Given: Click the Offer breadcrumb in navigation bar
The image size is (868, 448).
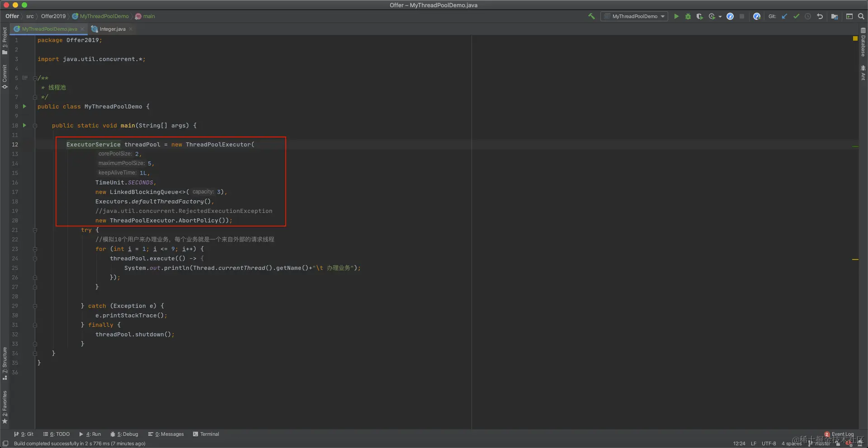Looking at the screenshot, I should (x=12, y=16).
